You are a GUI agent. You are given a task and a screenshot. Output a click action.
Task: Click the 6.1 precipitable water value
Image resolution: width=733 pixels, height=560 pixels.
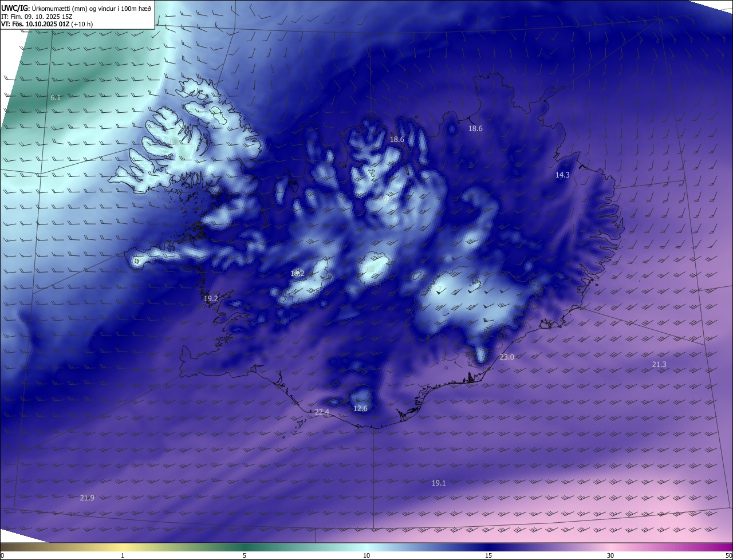point(56,98)
